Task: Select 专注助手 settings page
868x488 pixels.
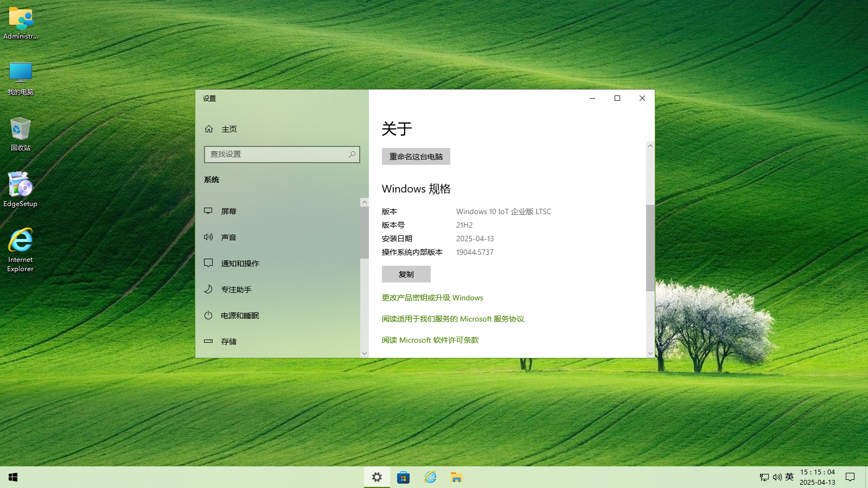Action: click(x=277, y=289)
